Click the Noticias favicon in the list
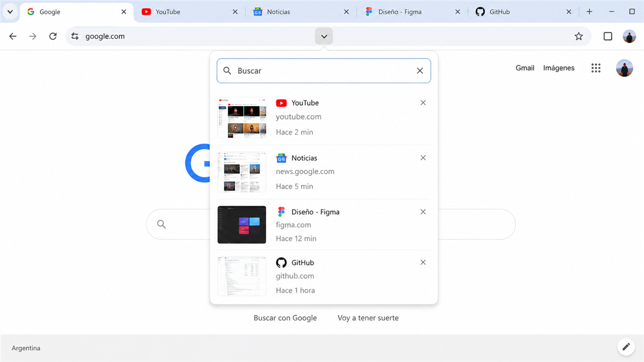The image size is (644, 362). click(x=281, y=158)
